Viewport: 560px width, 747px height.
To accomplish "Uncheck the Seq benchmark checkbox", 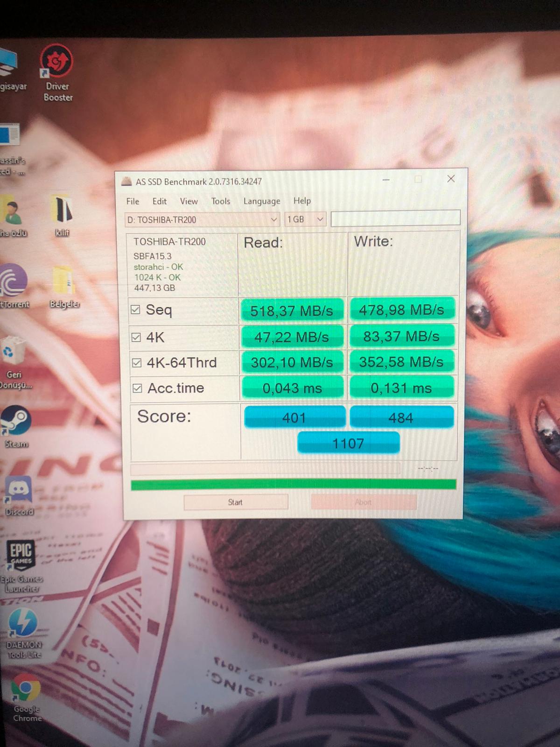I will [136, 310].
